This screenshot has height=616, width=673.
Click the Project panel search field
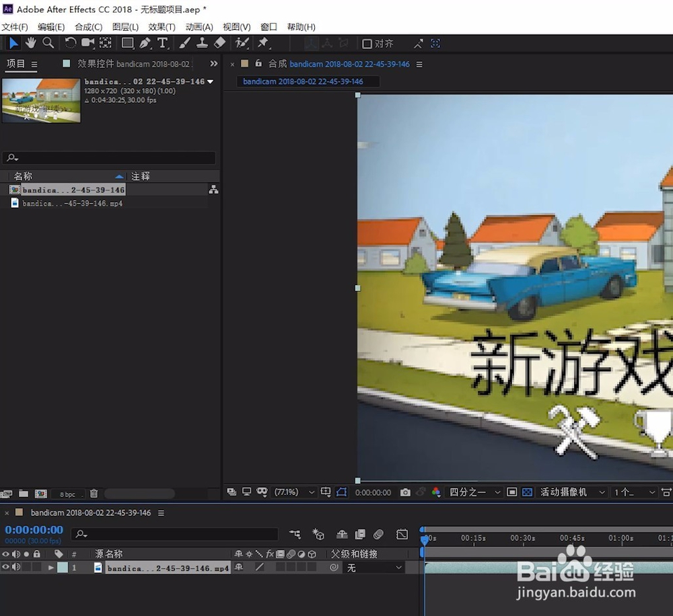click(109, 157)
